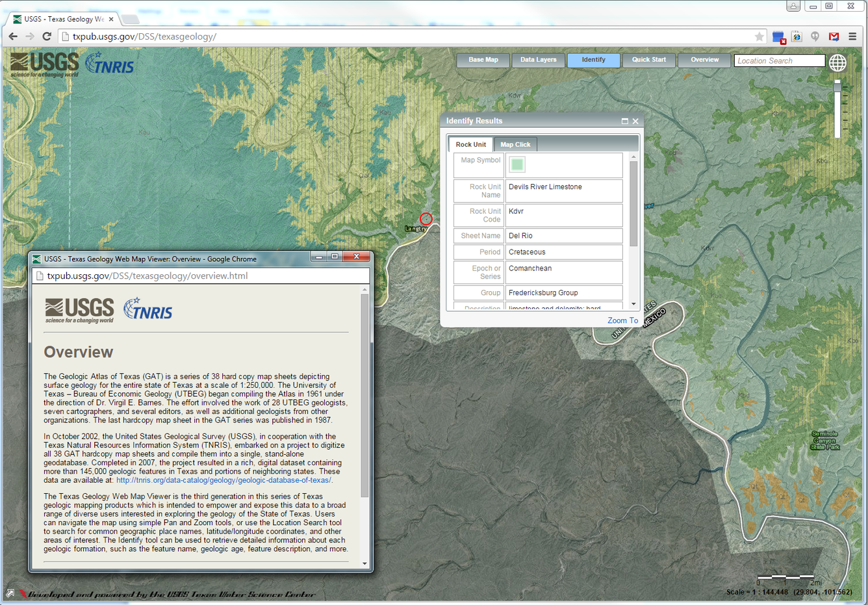Click the Zoom To link
868x605 pixels.
coord(622,320)
